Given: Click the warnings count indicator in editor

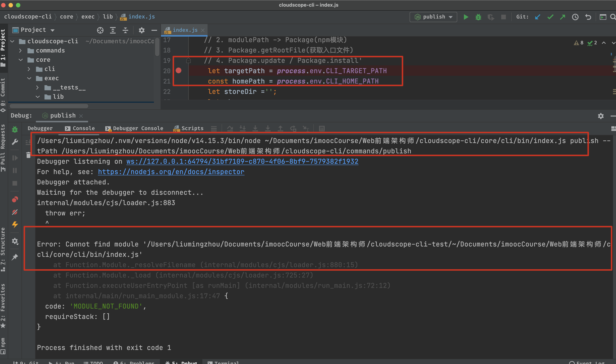Looking at the screenshot, I should click(579, 43).
